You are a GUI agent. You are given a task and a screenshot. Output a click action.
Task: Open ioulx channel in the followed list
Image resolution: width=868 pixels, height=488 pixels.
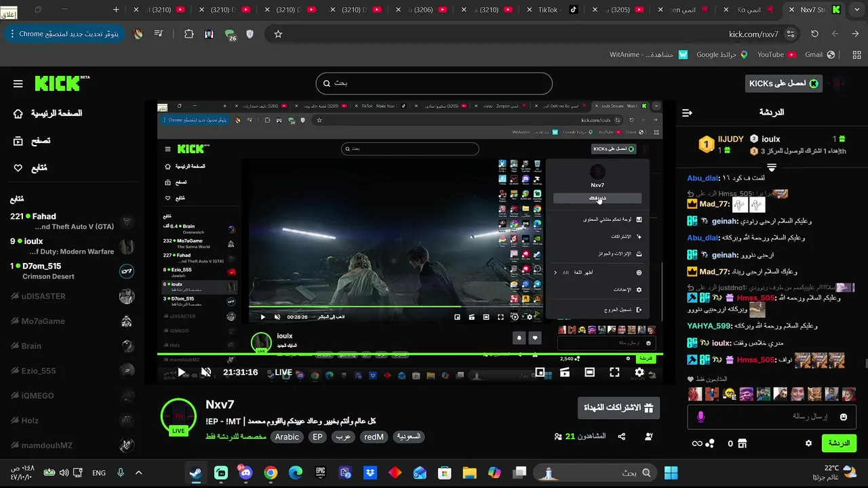coord(72,246)
